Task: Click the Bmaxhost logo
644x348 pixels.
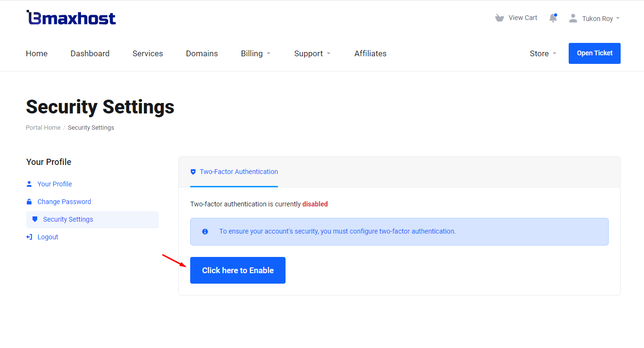Action: 71,18
